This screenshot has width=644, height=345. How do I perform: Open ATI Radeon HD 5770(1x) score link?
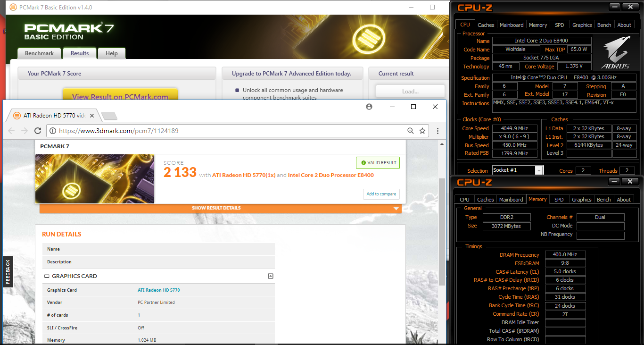click(243, 175)
